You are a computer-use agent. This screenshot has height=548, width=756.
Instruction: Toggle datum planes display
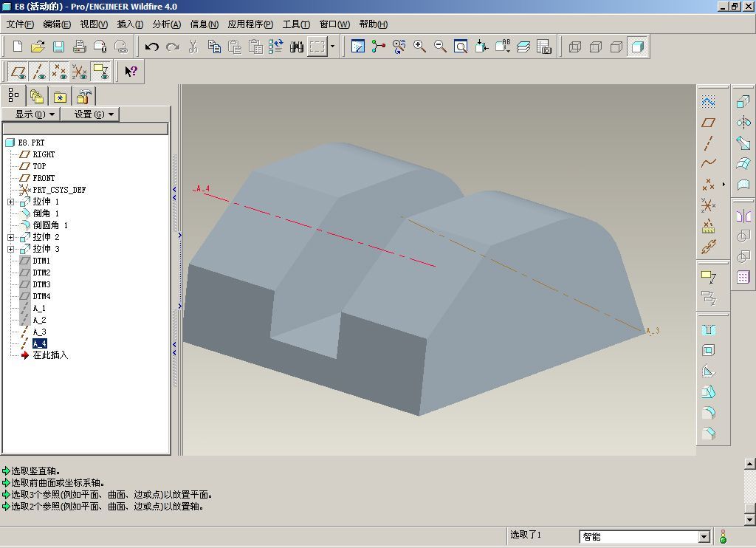18,72
